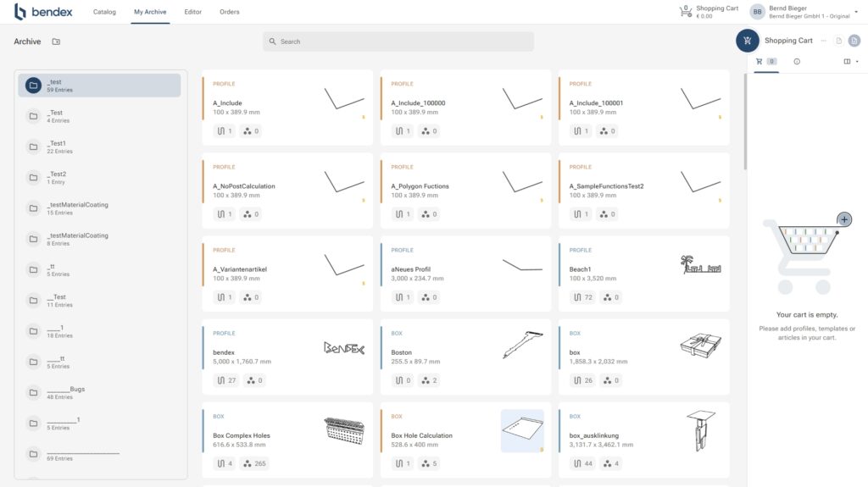Screen dimensions: 868x487
Task: Click the round blue Shopping Cart button
Action: point(747,41)
